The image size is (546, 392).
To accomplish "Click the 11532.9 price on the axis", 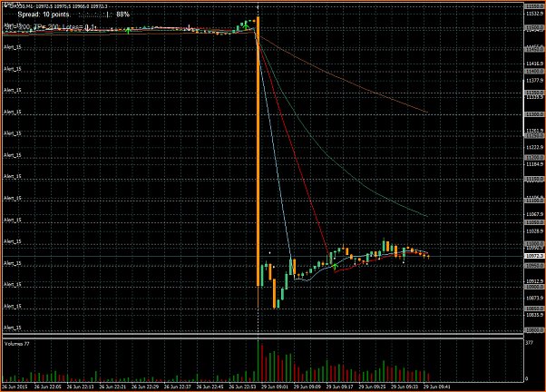I will coord(534,14).
